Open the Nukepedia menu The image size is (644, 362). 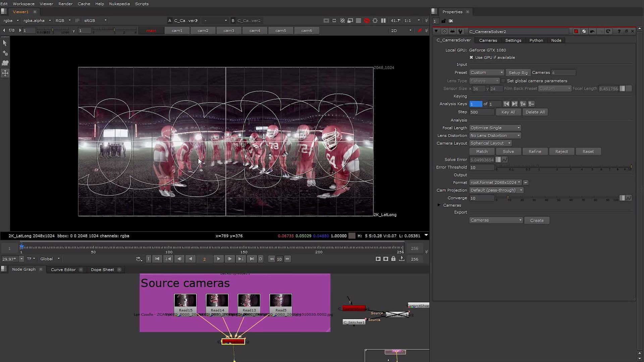click(x=119, y=4)
